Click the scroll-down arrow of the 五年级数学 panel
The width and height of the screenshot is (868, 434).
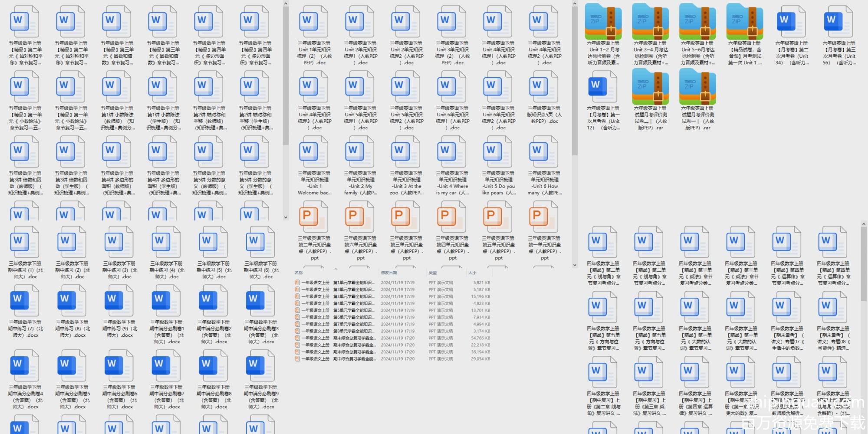pos(286,217)
